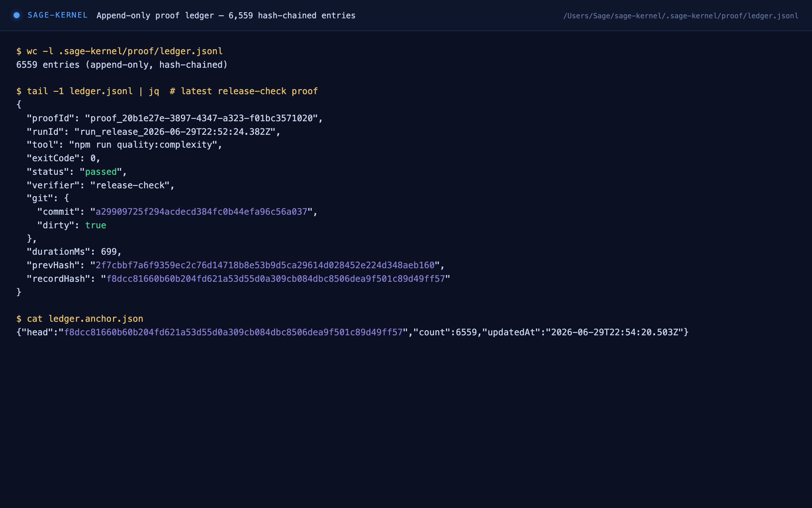Click the dirty value 'true'
The image size is (812, 508).
tap(96, 225)
